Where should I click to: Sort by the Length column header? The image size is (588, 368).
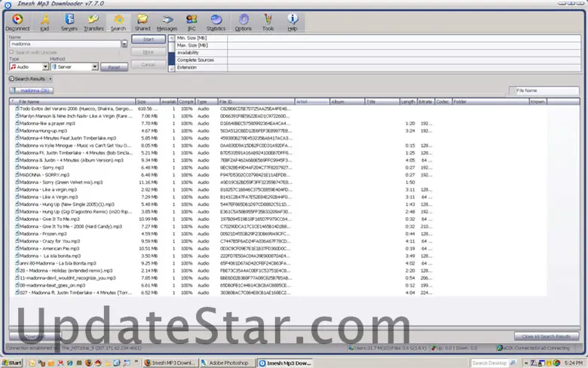click(409, 102)
